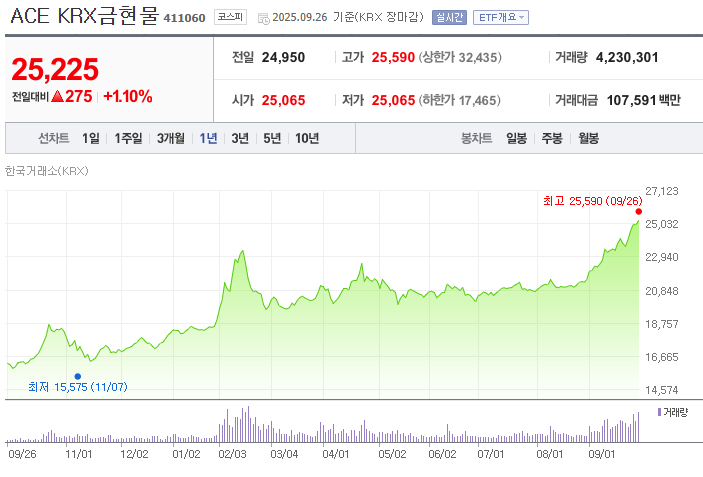Click the 거래량 value 4,230,301
This screenshot has height=477, width=703.
point(627,57)
